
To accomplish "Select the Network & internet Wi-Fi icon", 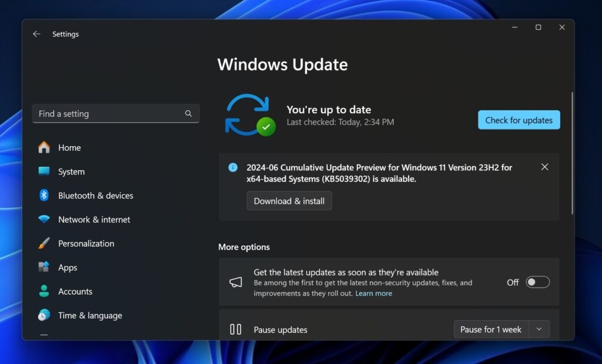I will pos(44,220).
